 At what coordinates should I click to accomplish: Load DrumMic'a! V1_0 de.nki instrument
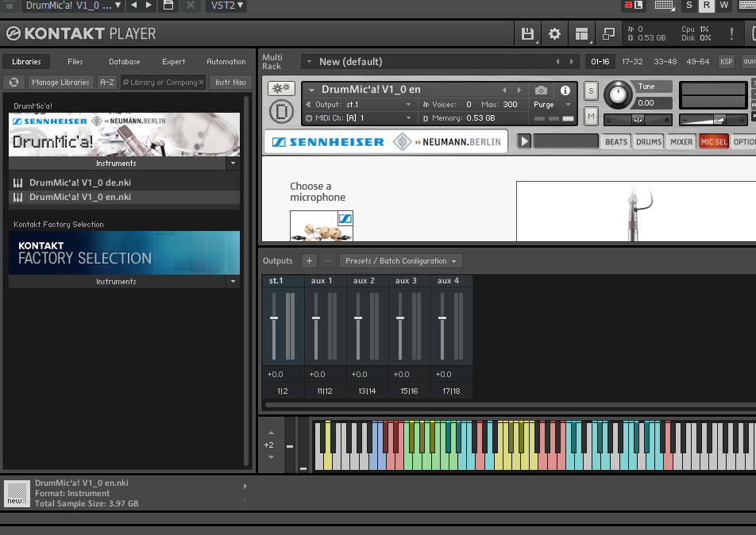click(x=79, y=183)
